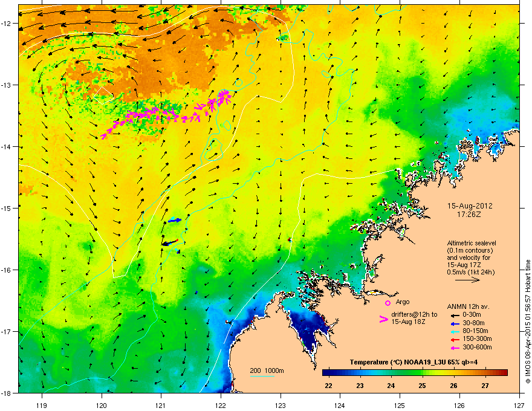This screenshot has width=532, height=411.
Task: Click the latitude axis label -12
Action: click(7, 24)
